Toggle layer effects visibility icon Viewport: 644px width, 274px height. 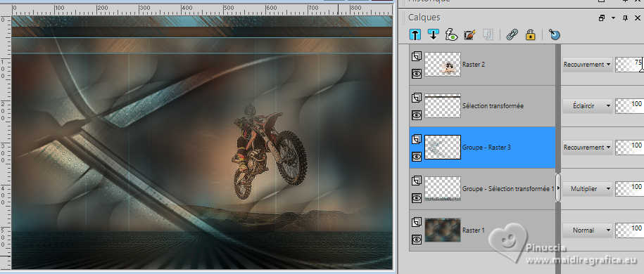pyautogui.click(x=451, y=34)
